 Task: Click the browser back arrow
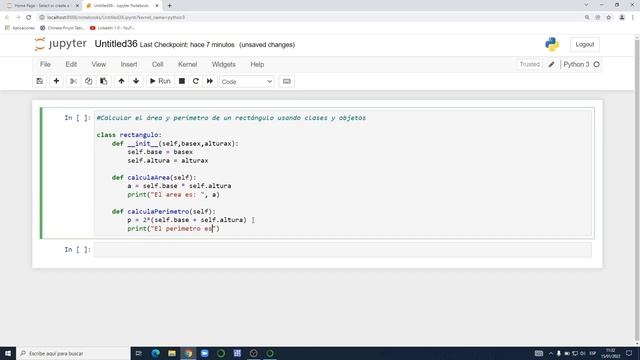(x=7, y=18)
